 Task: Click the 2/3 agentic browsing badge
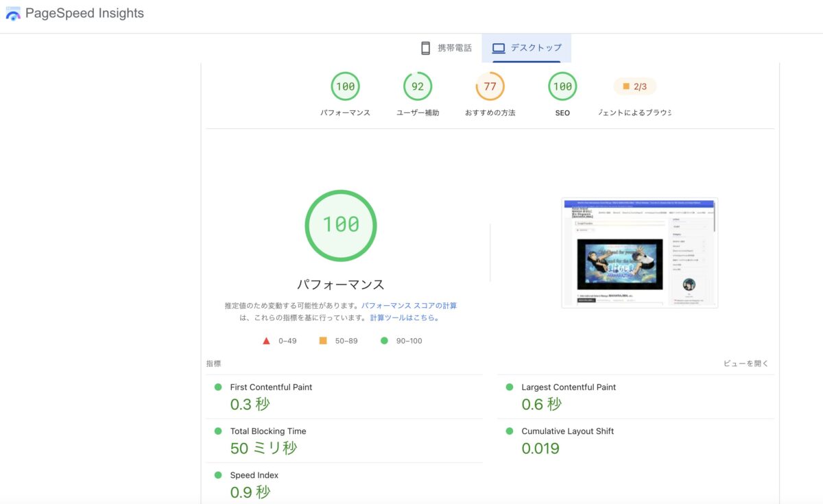(x=634, y=86)
